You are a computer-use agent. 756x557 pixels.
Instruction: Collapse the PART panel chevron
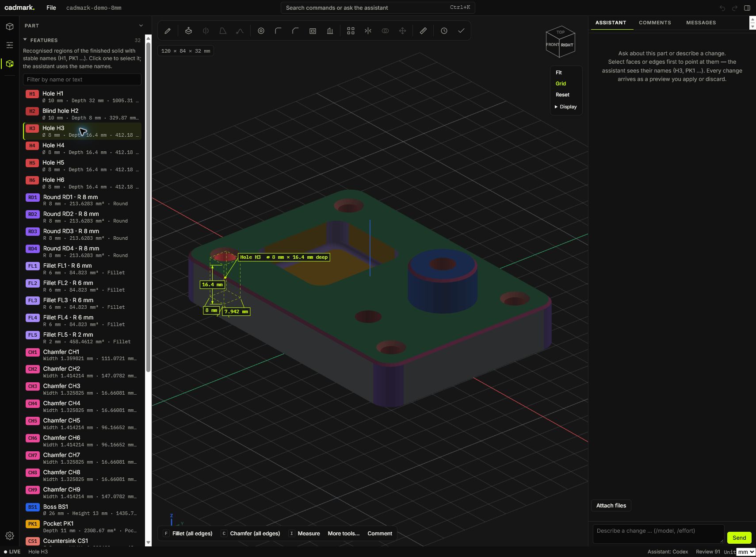click(x=141, y=26)
